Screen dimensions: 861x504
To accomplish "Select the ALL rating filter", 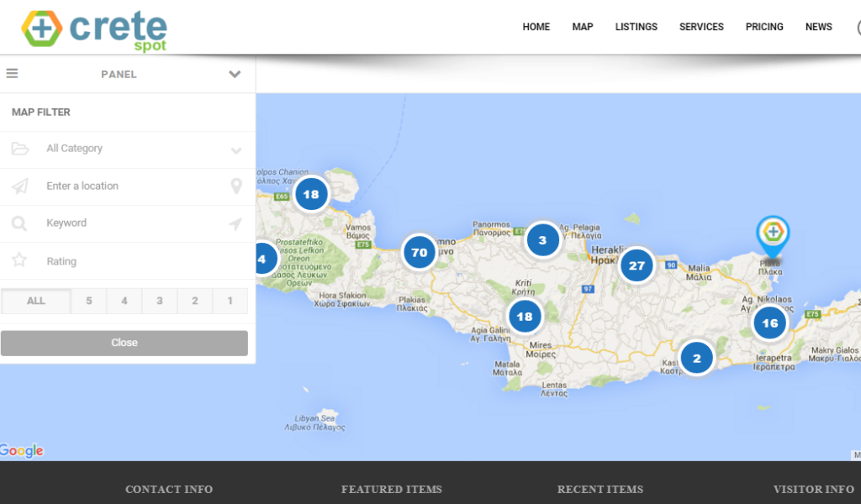I will [x=35, y=301].
